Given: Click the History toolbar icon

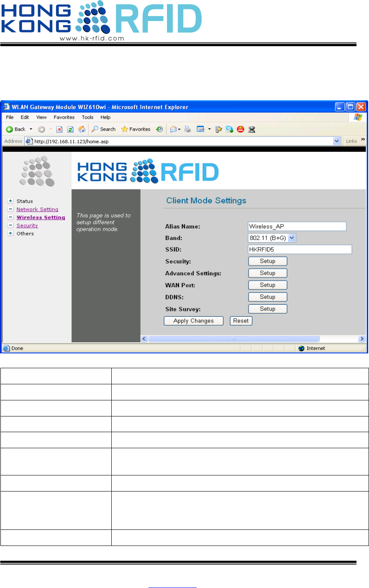Looking at the screenshot, I should coord(159,129).
